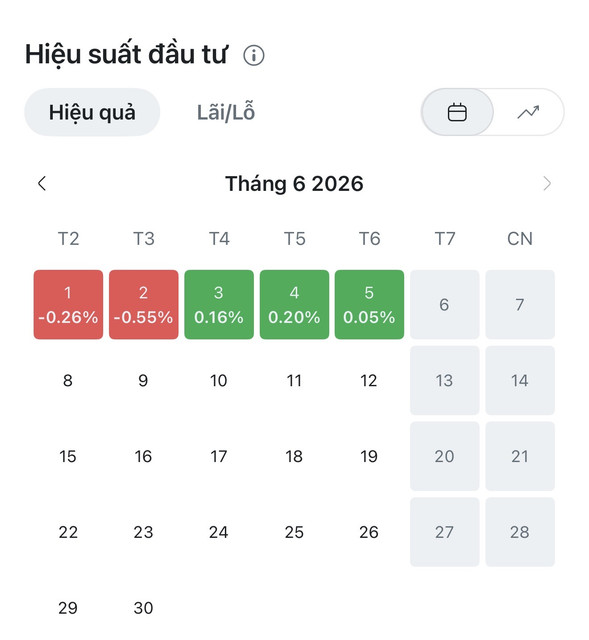Select Saturday 27 grey cell
The width and height of the screenshot is (589, 640).
pyautogui.click(x=445, y=532)
